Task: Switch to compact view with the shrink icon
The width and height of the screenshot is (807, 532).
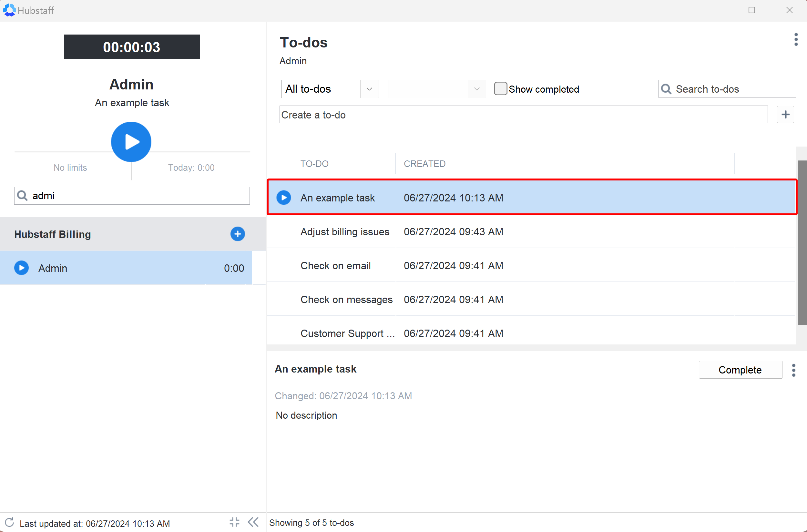Action: [x=234, y=522]
